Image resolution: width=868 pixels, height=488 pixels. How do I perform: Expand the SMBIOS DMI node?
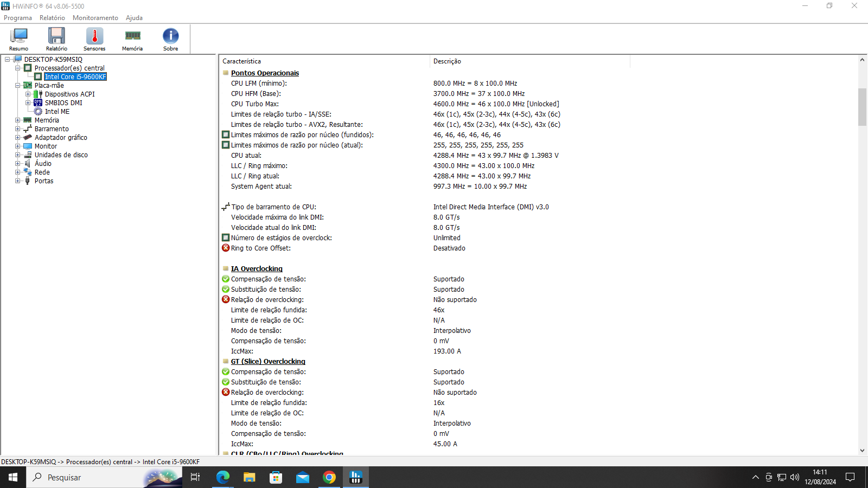click(x=28, y=103)
